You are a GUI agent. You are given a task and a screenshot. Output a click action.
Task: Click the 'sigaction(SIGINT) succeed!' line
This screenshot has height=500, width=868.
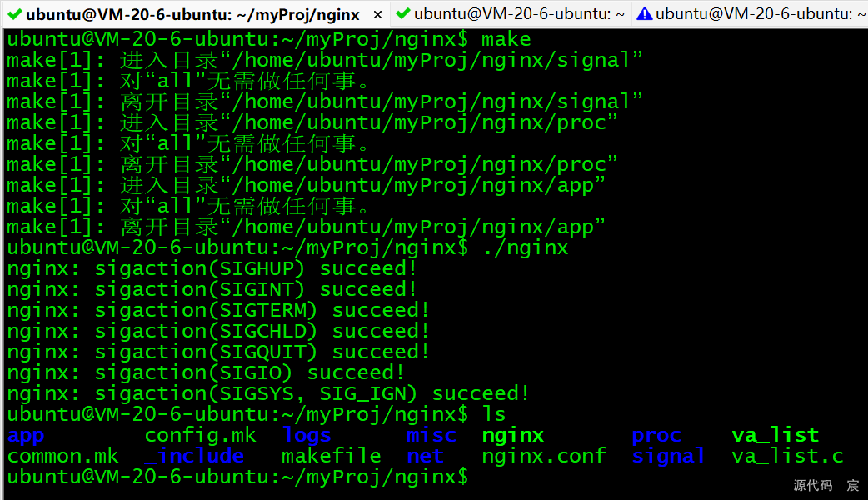point(212,289)
